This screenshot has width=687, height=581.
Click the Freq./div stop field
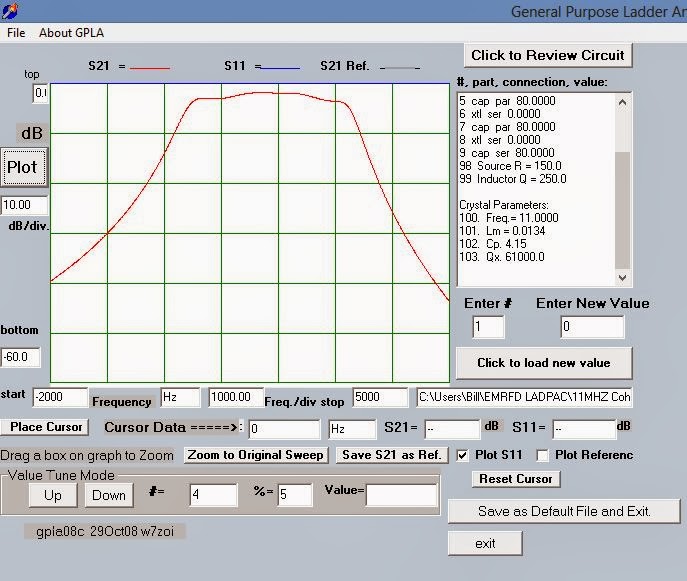pos(380,398)
